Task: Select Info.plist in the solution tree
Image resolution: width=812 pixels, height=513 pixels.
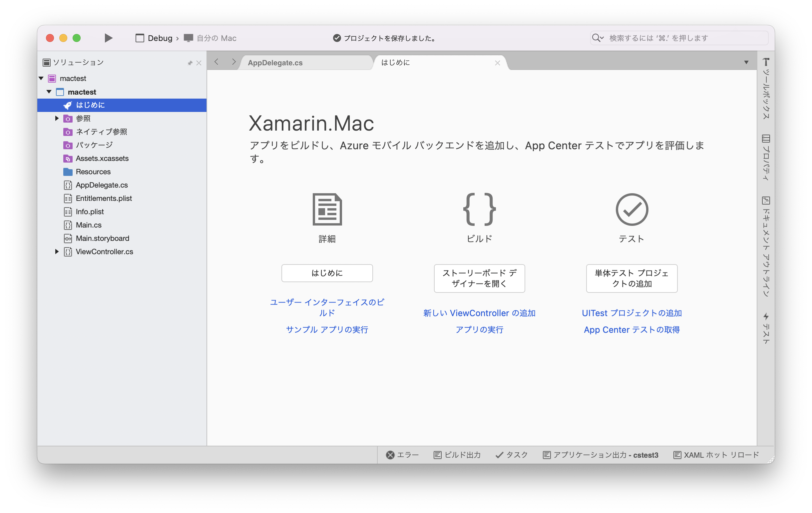Action: [122, 212]
